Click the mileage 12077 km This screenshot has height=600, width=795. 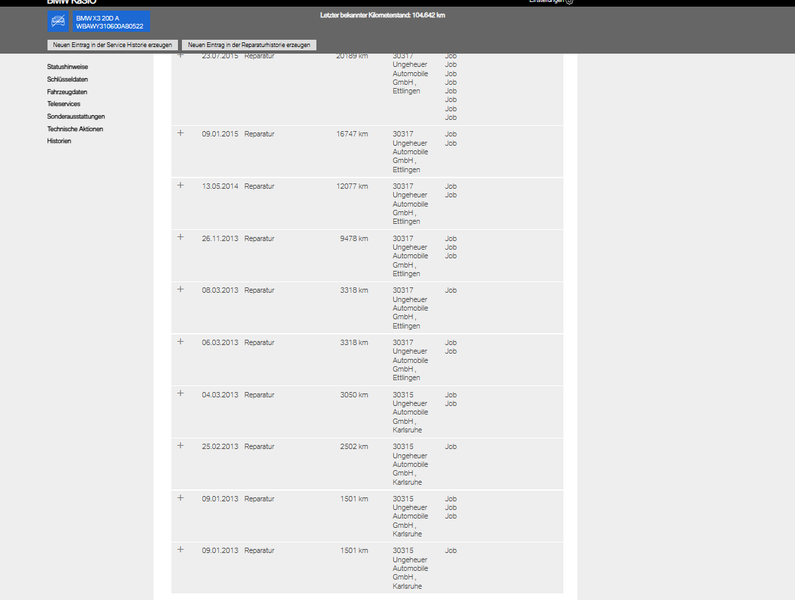point(352,187)
